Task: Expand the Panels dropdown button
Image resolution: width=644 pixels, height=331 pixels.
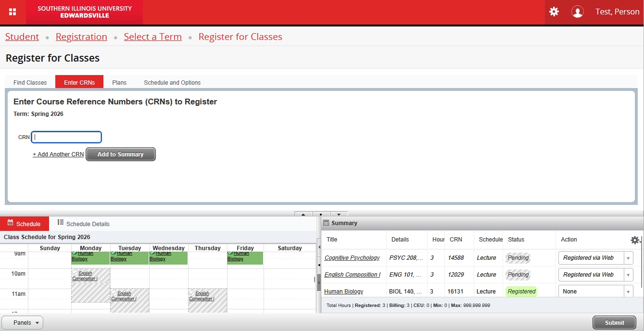Action: pyautogui.click(x=23, y=323)
